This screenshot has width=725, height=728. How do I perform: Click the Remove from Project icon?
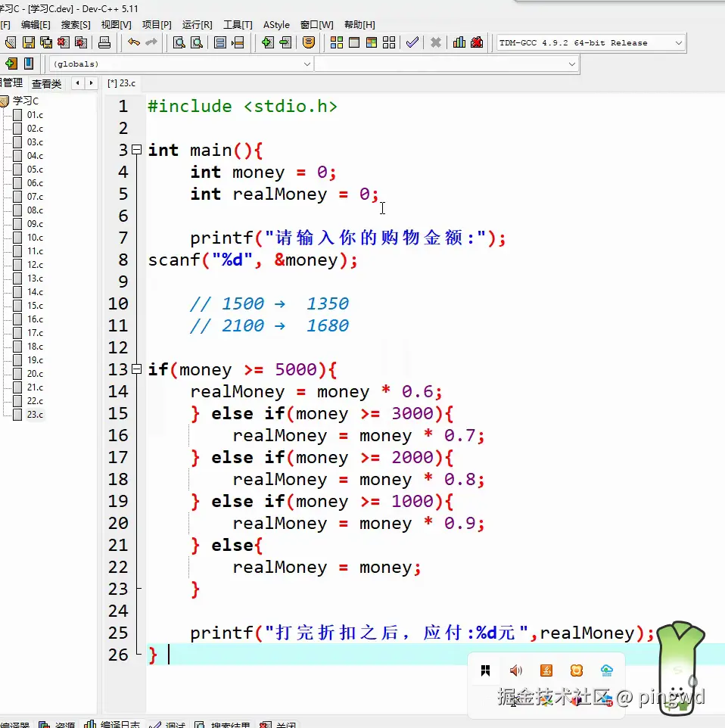pos(285,42)
